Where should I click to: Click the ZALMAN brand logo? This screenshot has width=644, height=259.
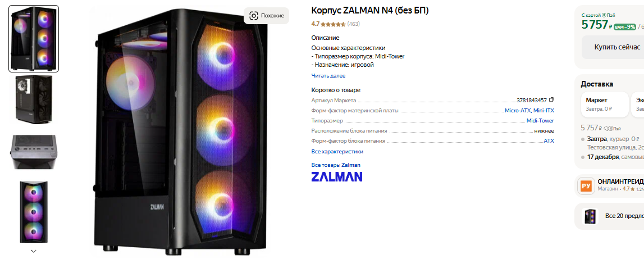coord(336,177)
